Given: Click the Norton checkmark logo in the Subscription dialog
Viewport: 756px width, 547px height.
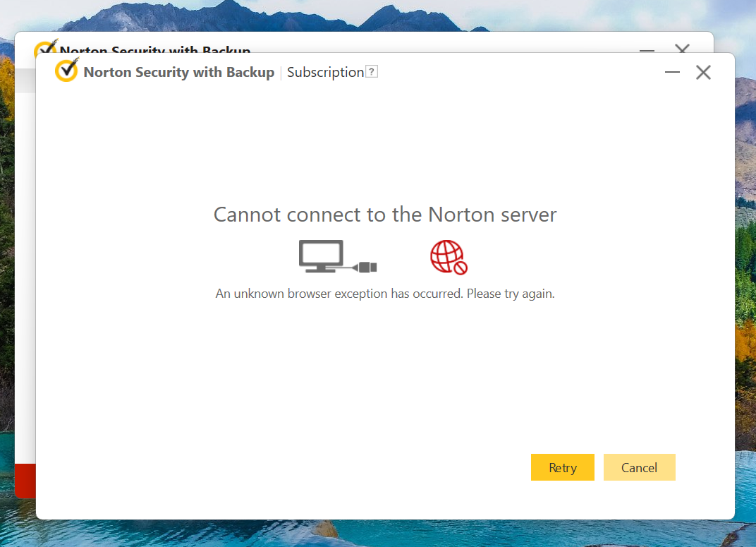Looking at the screenshot, I should click(66, 69).
